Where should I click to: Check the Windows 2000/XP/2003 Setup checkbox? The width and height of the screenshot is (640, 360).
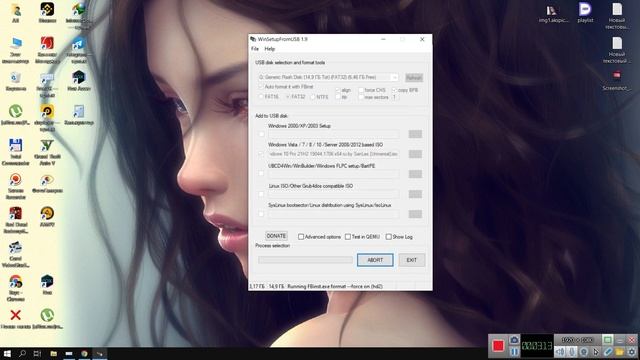261,134
